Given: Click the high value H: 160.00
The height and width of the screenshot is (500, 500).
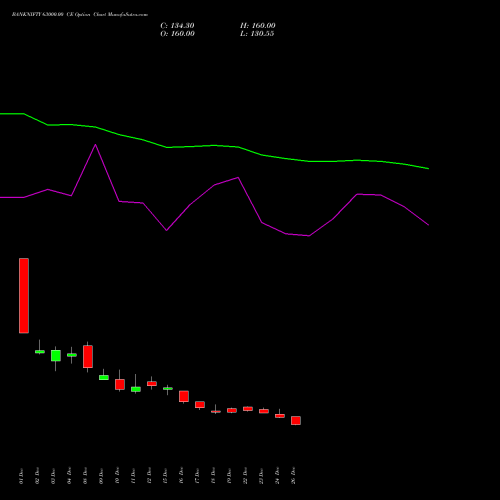Looking at the screenshot, I should point(258,26).
